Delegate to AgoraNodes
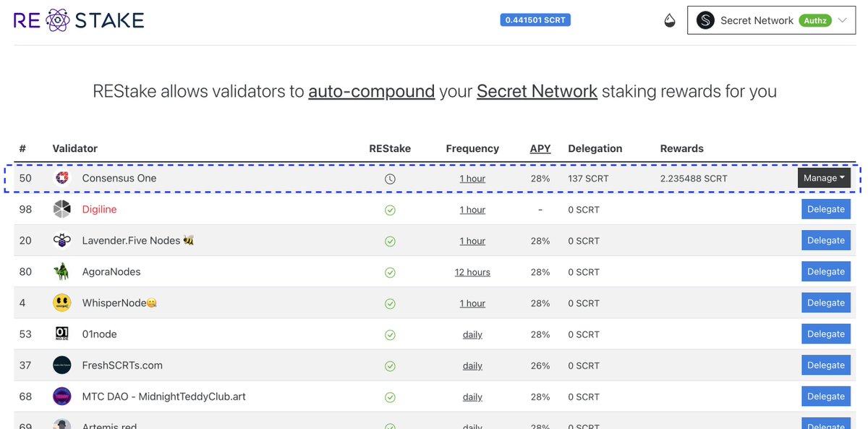The image size is (868, 429). tap(826, 271)
